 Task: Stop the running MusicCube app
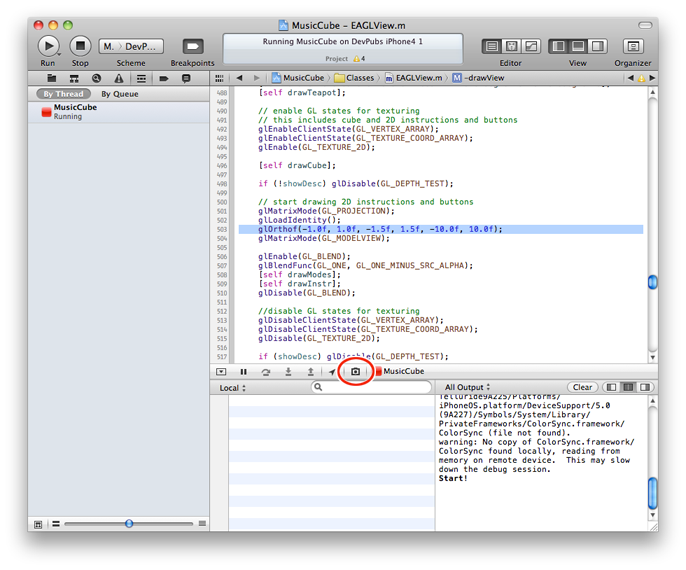(x=80, y=46)
